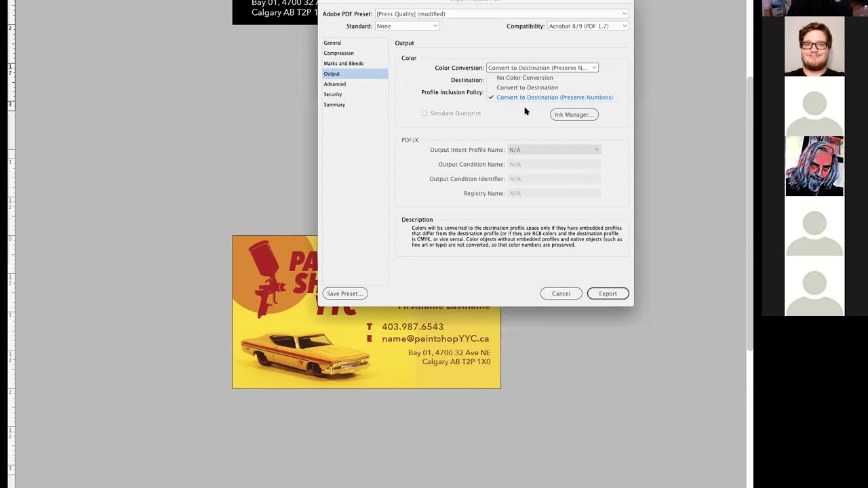Viewport: 868px width, 488px height.
Task: Click the Output Condition Name field
Action: coord(554,164)
